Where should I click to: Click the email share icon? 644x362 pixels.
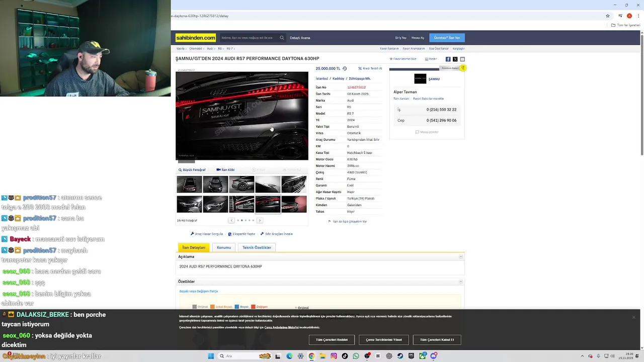(462, 59)
